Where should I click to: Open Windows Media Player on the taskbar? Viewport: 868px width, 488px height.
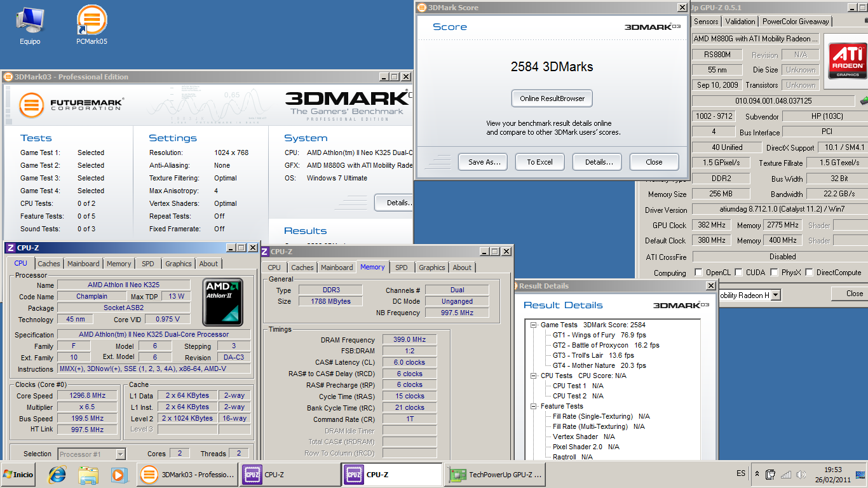click(x=119, y=474)
